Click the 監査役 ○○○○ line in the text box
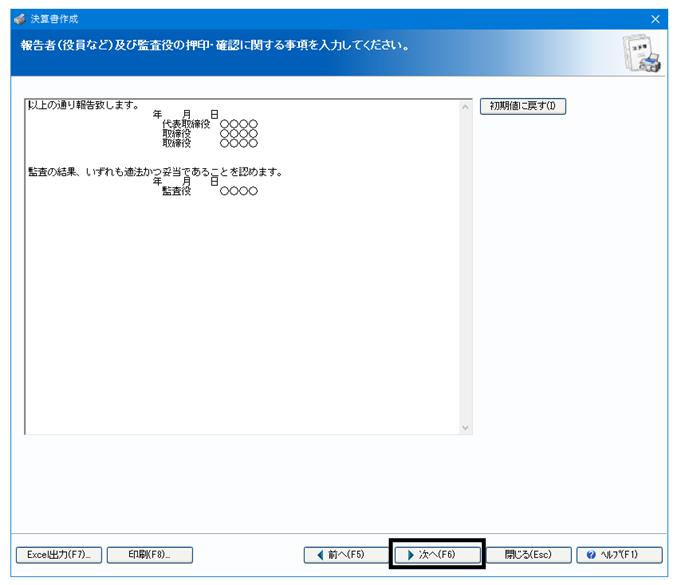 tap(210, 191)
